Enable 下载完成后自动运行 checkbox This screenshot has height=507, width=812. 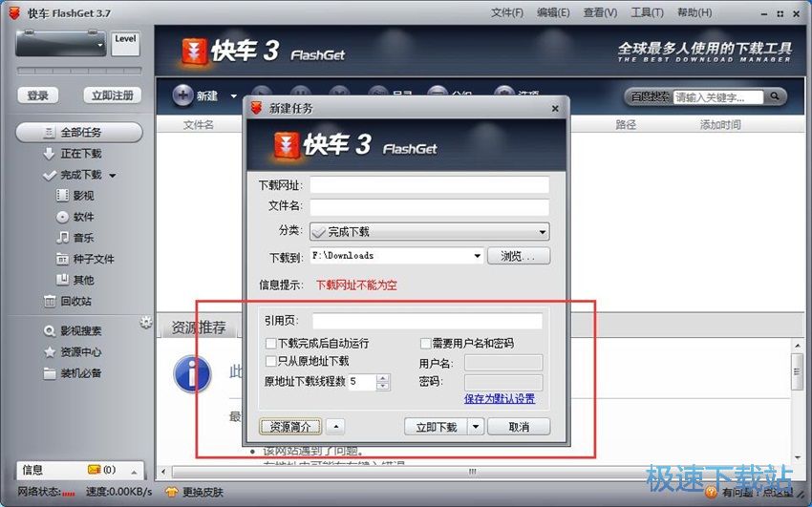point(270,343)
